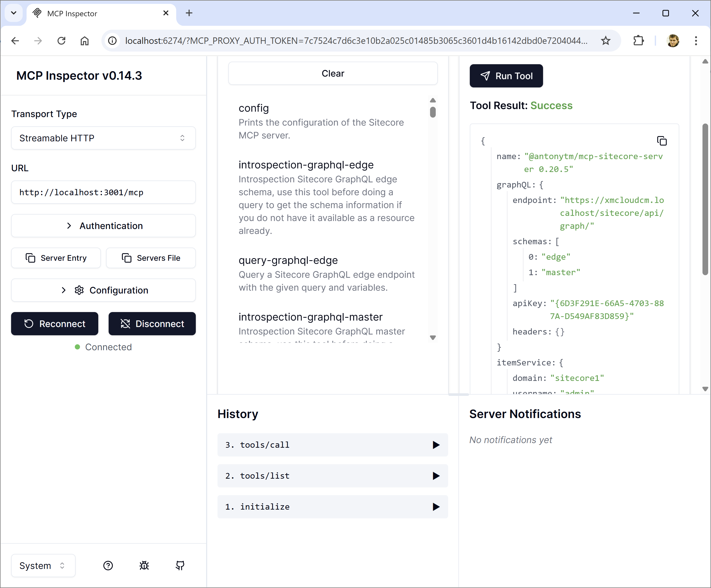Reload the page
This screenshot has height=588, width=711.
(x=61, y=41)
